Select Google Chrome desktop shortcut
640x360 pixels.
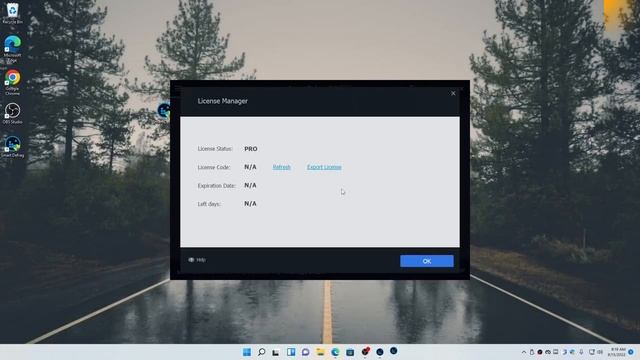coord(12,82)
